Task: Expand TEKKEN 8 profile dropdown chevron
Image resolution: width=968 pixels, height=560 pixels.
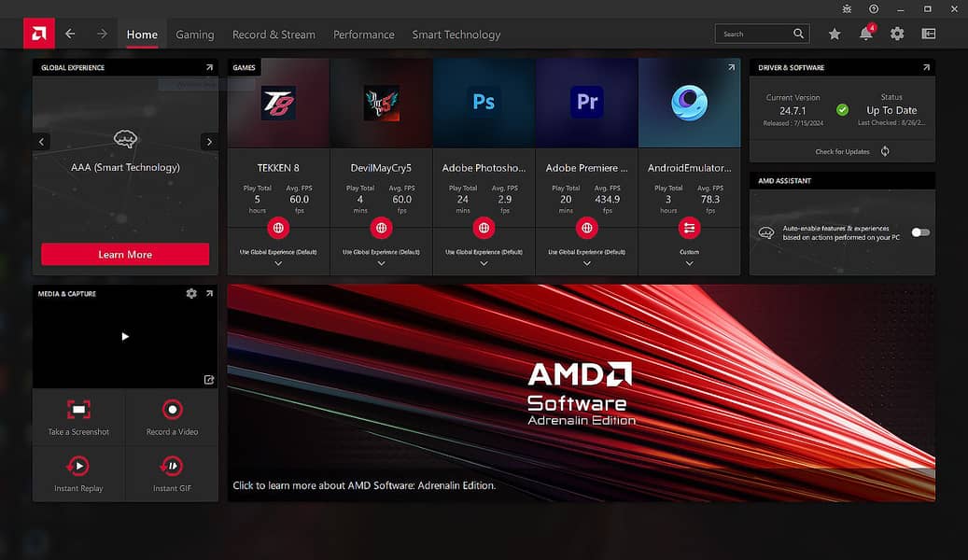Action: (278, 263)
